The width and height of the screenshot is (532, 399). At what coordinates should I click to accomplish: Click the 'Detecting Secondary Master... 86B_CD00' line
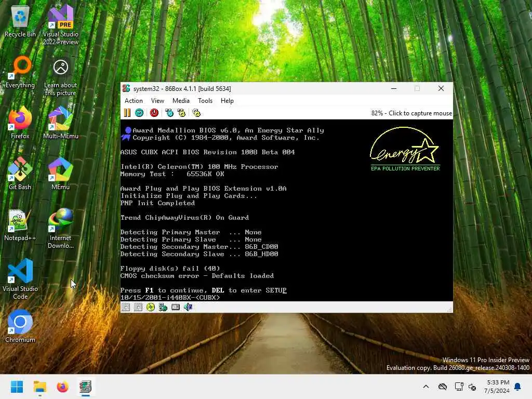[x=199, y=247]
